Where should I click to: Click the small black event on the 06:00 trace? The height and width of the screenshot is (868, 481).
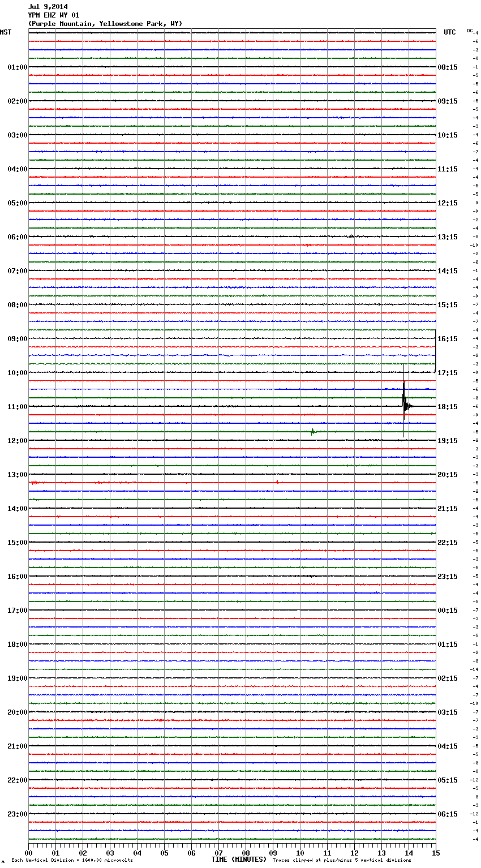pos(351,236)
